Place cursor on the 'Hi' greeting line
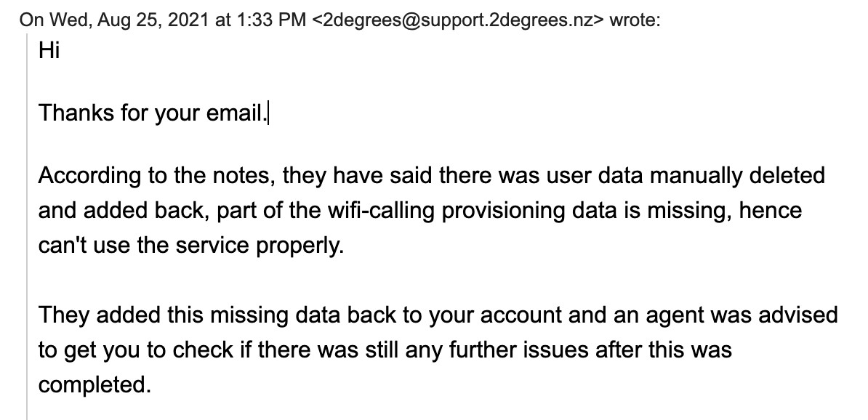Viewport: 868px width, 420px height. [x=49, y=51]
